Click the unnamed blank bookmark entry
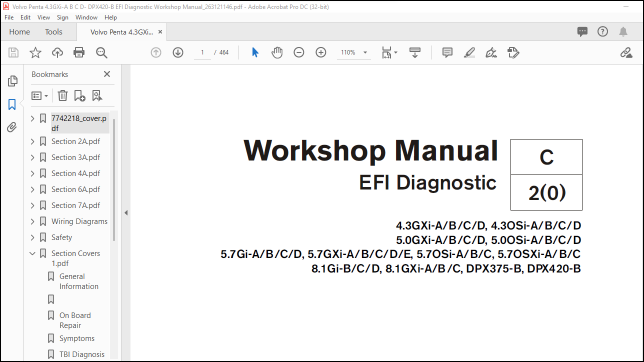This screenshot has width=644, height=362. click(x=51, y=299)
